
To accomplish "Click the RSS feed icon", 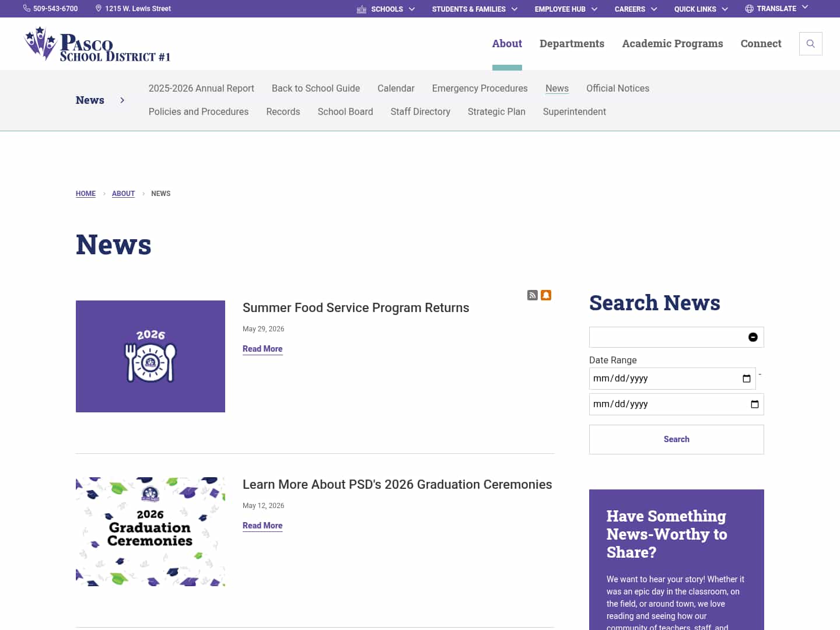I will point(533,295).
